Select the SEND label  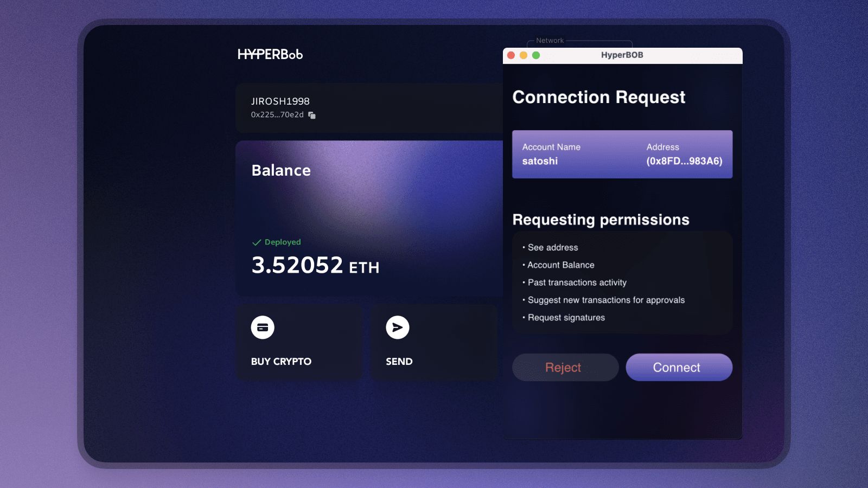(x=399, y=362)
